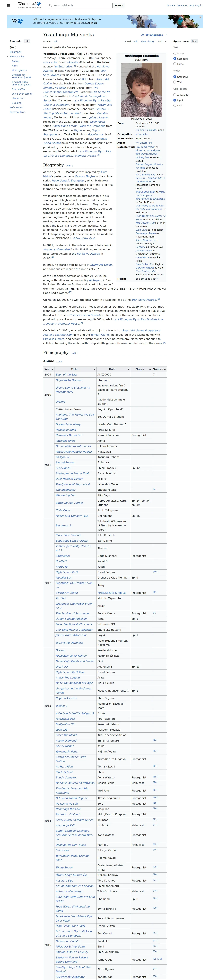Jump to Biography in Contents sidebar

[x=16, y=52]
